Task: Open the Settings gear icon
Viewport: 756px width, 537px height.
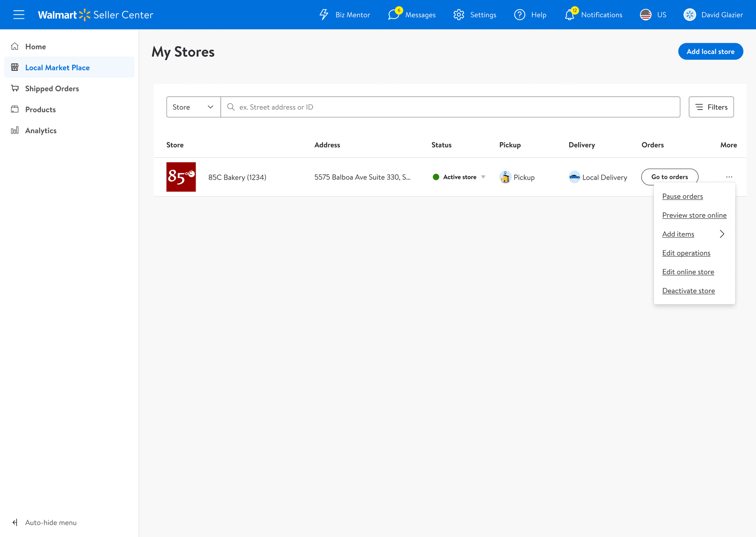Action: [459, 15]
